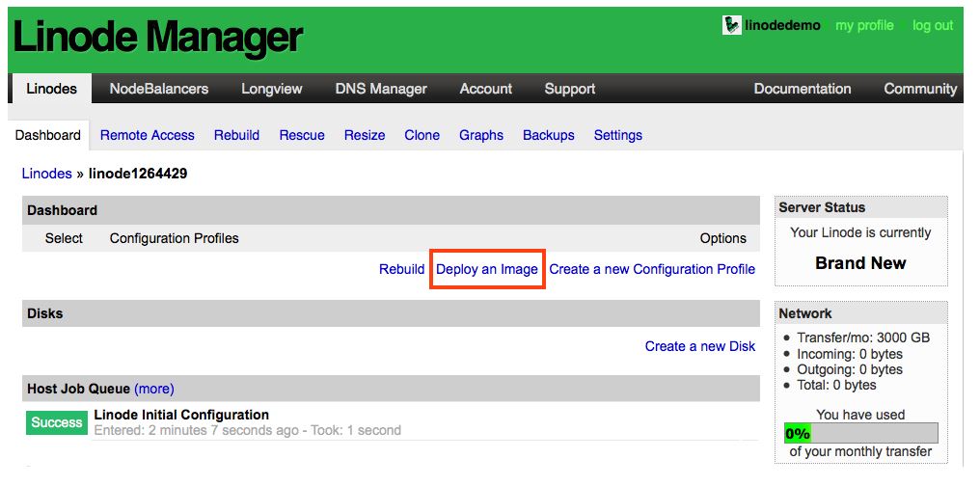Click the Incoming: 0 bytes entry

(x=850, y=354)
